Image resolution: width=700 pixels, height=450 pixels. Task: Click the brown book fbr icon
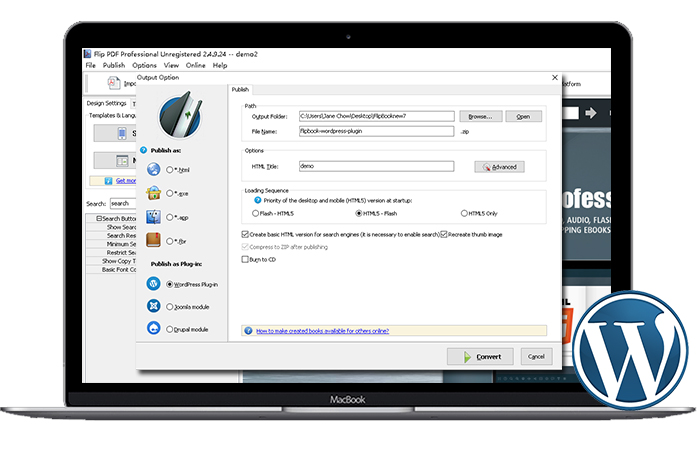tap(154, 240)
